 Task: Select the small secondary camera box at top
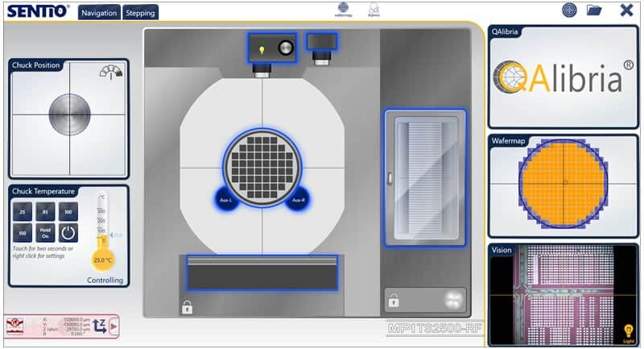tap(321, 42)
